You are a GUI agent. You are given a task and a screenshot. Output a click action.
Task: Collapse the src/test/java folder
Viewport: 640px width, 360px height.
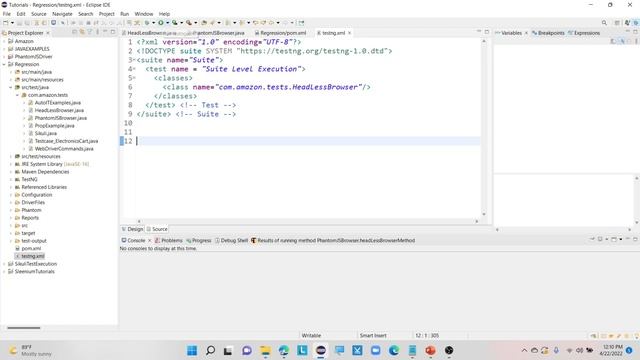click(x=11, y=87)
